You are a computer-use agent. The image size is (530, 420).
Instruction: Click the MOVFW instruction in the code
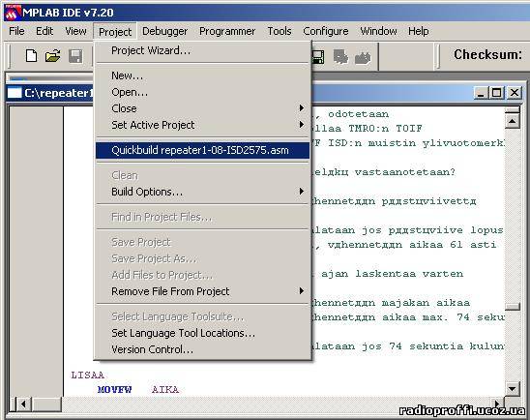click(x=114, y=390)
